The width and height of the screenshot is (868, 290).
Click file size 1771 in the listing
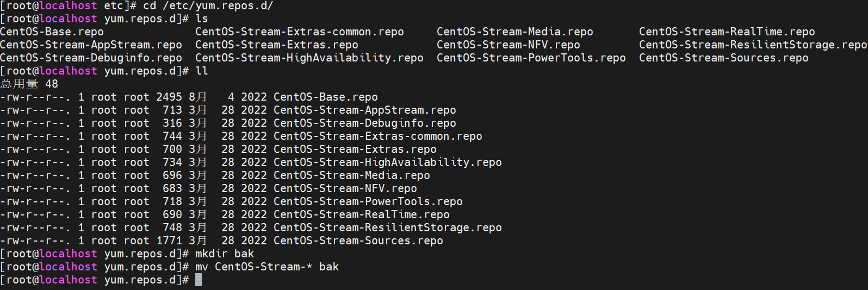point(169,240)
